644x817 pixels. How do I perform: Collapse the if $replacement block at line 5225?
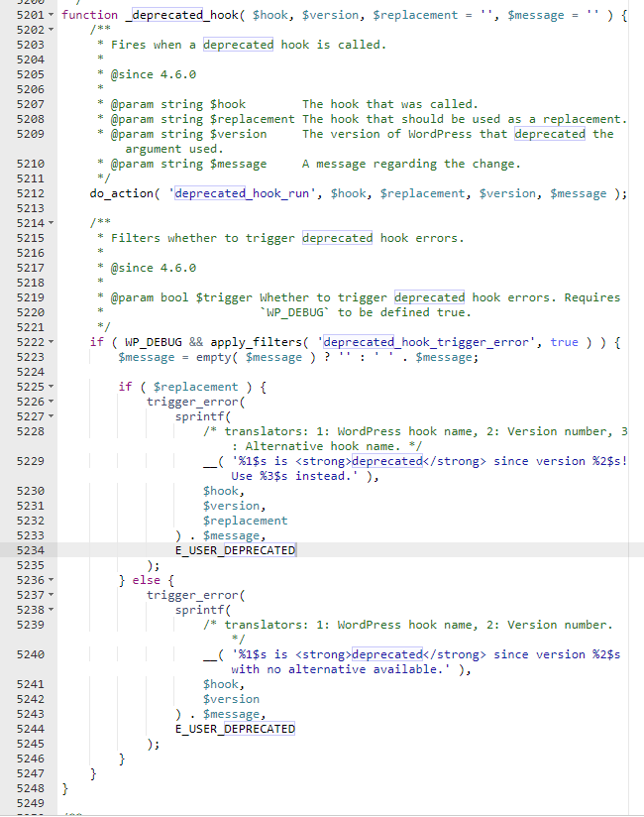(51, 387)
